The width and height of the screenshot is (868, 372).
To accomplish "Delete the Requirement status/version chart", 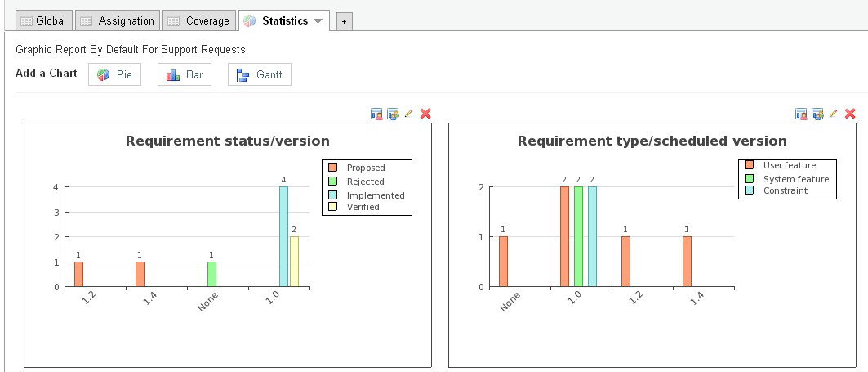I will coord(425,114).
